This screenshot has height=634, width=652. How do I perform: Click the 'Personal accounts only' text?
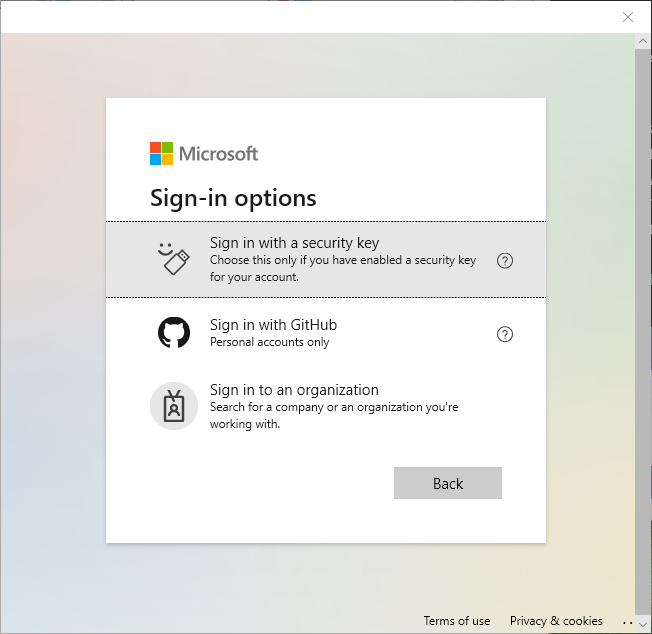[x=269, y=342]
